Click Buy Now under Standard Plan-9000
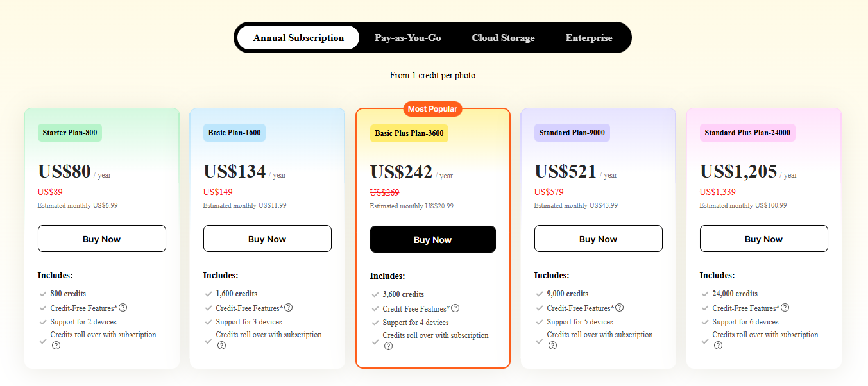This screenshot has height=386, width=868. pyautogui.click(x=599, y=239)
